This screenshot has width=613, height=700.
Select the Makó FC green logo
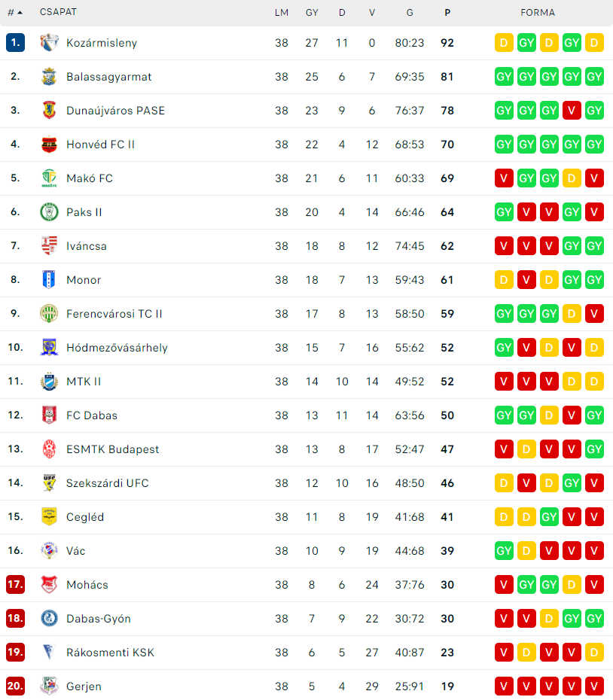click(49, 178)
